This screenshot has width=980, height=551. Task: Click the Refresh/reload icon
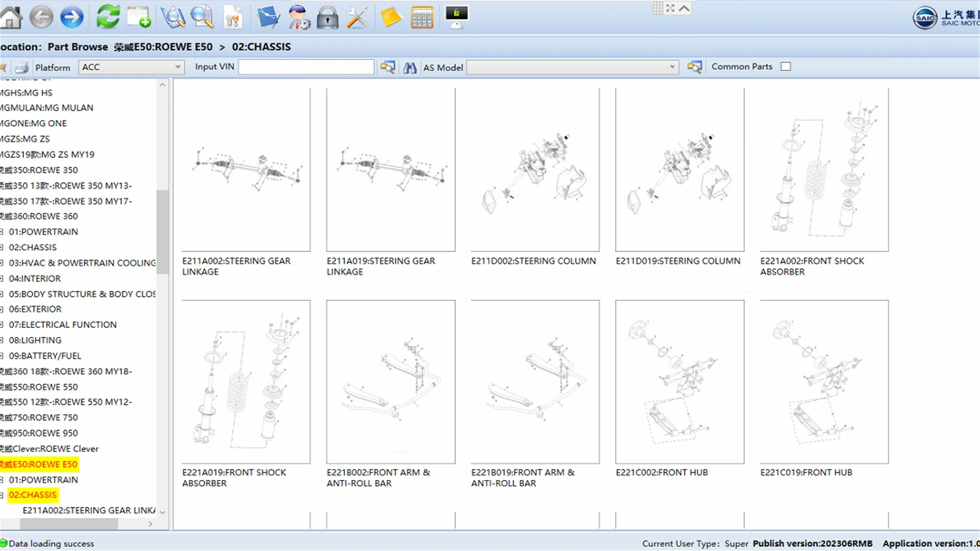pyautogui.click(x=107, y=17)
